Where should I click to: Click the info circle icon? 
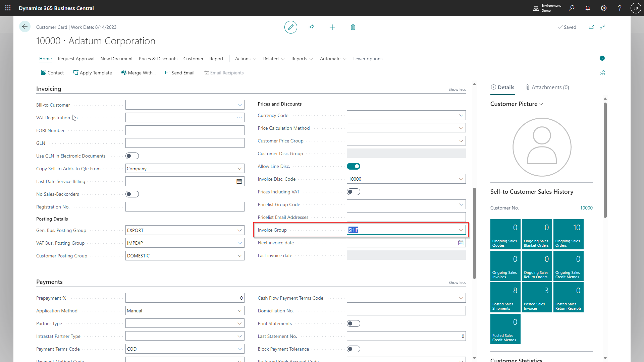click(x=602, y=58)
